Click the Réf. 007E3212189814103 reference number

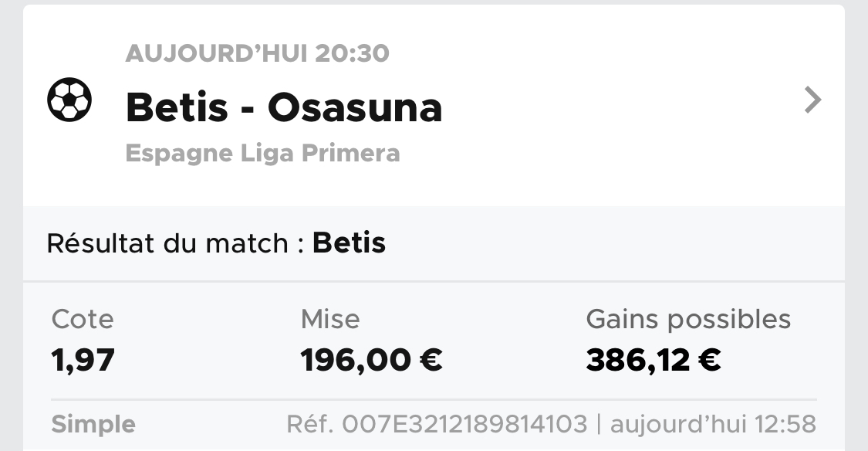[437, 424]
